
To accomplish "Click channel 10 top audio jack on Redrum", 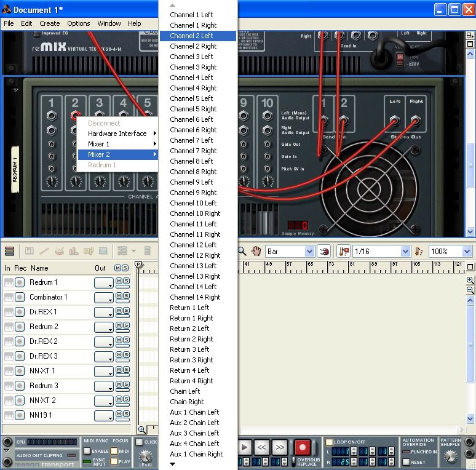I will [x=267, y=116].
